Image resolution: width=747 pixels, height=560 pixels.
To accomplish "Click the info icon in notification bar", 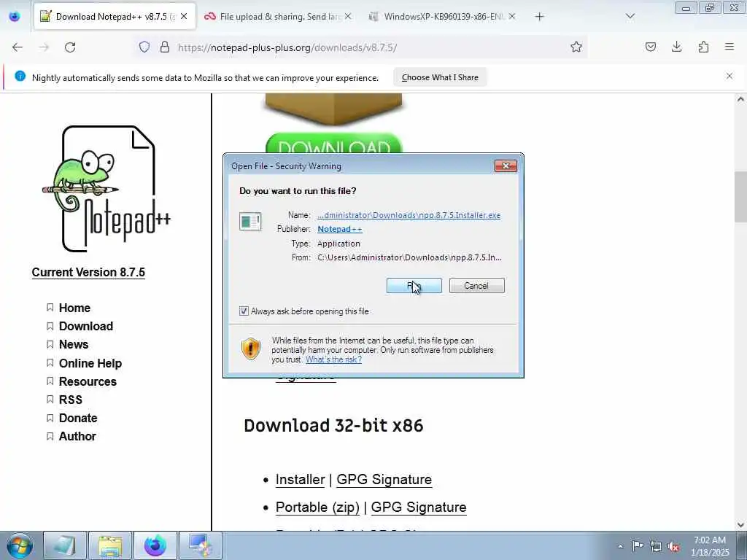I will [x=20, y=76].
